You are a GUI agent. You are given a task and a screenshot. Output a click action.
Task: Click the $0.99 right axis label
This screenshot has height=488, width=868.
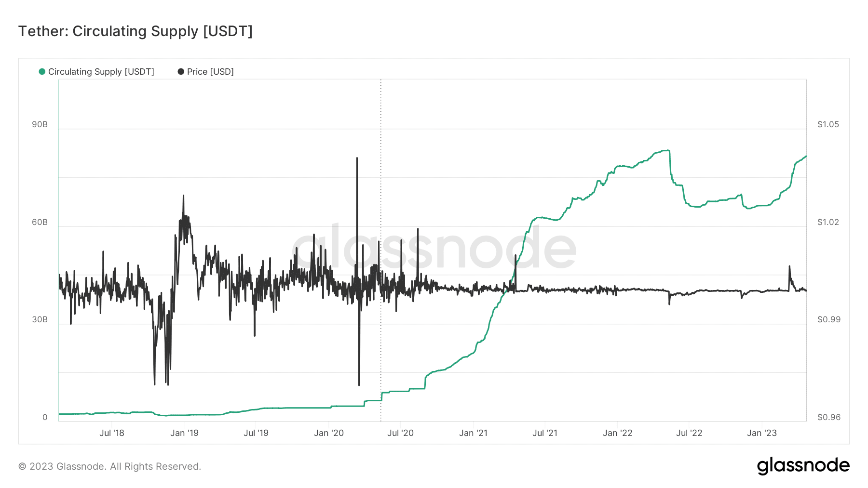click(828, 319)
